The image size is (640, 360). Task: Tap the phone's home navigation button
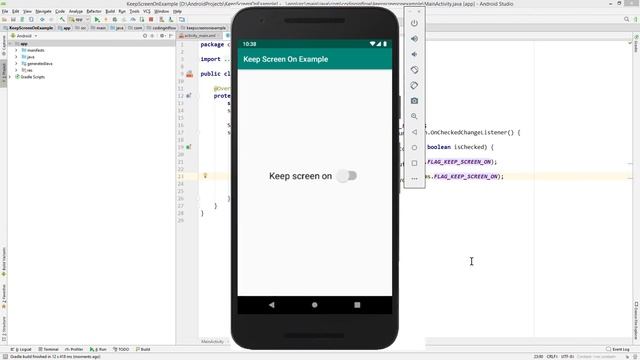[315, 305]
